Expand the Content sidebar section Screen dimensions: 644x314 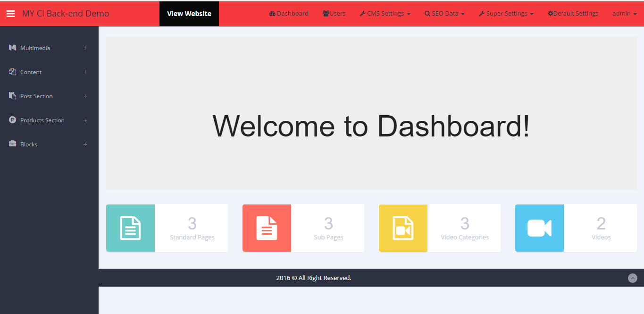tap(85, 72)
